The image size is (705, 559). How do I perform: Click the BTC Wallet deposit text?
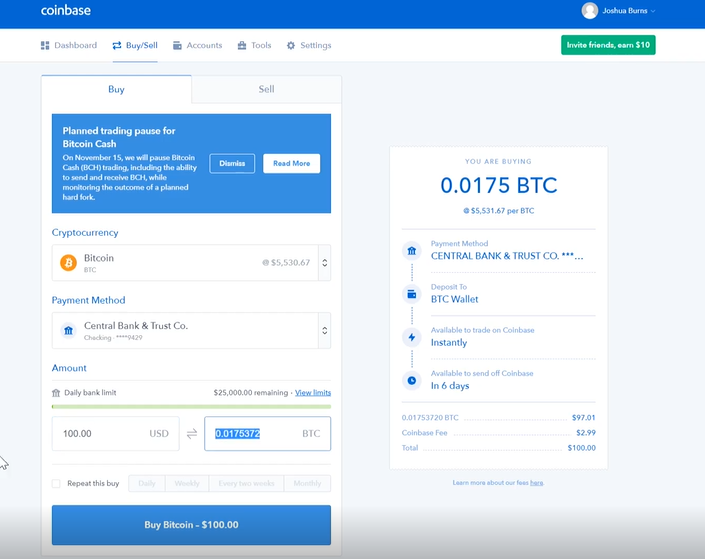455,299
